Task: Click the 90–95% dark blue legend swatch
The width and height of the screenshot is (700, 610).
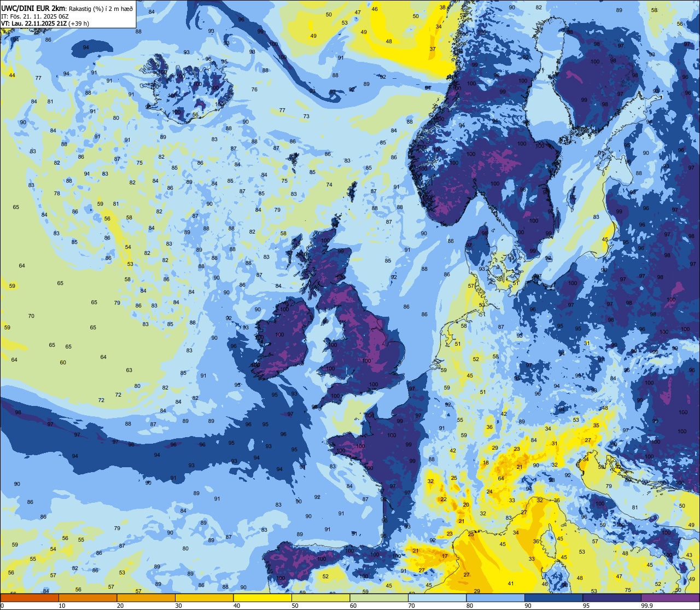Action: pyautogui.click(x=553, y=597)
